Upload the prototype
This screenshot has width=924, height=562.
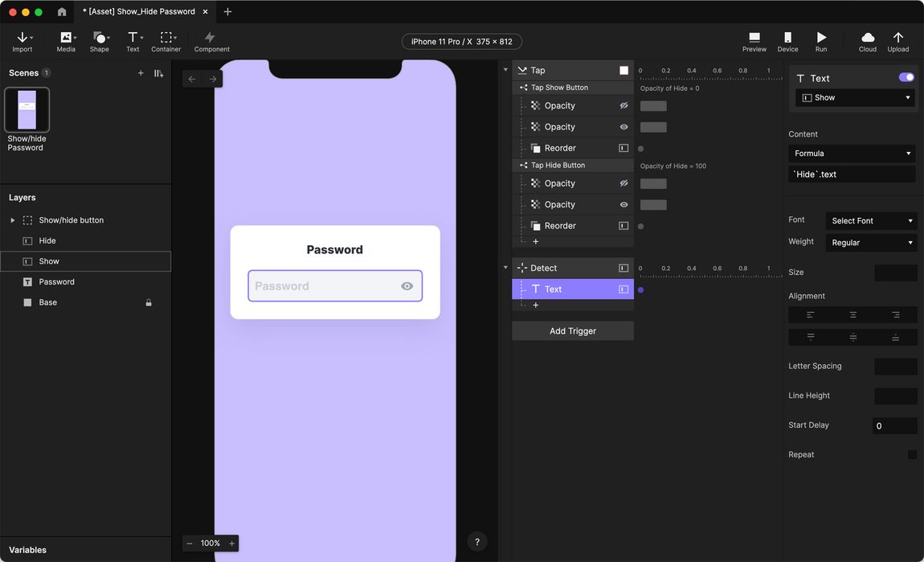898,42
